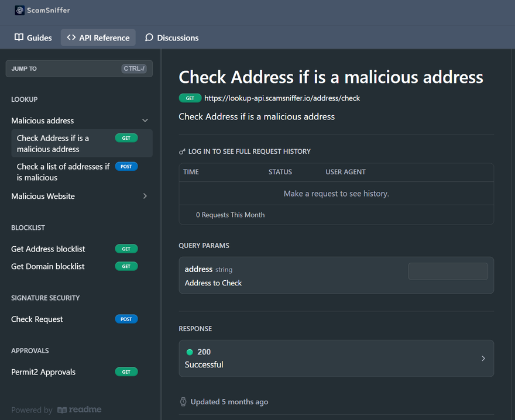This screenshot has width=515, height=420.
Task: Click the Malicious address tree label
Action: [x=43, y=121]
